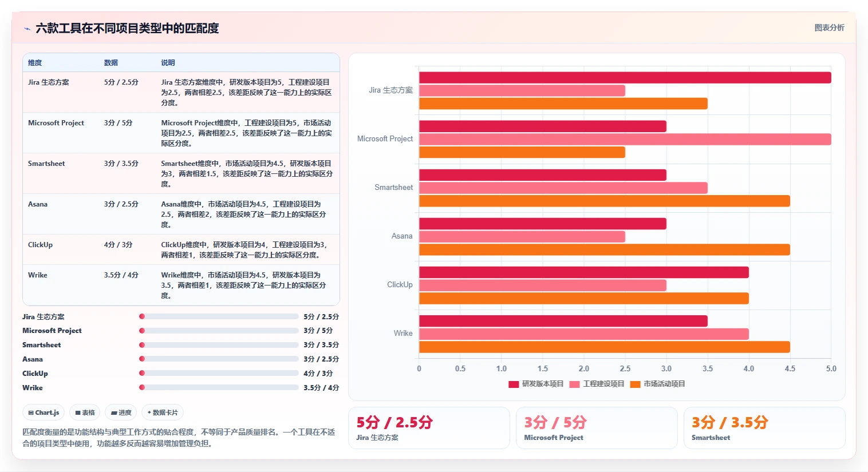Click Microsoft Project 市场活动项目 bar in chart

[x=522, y=152]
